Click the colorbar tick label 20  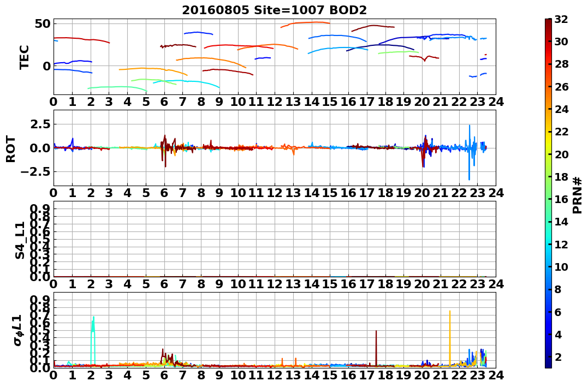coord(561,154)
